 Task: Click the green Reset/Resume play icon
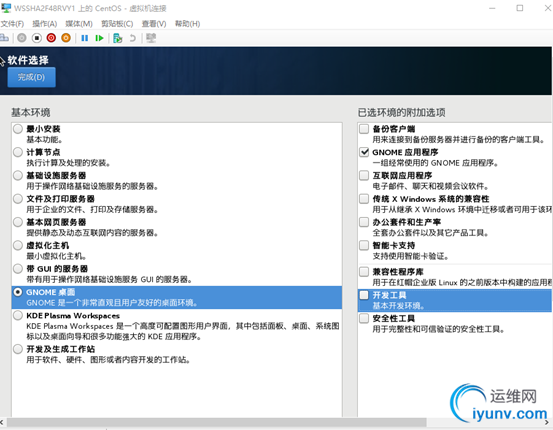(99, 38)
